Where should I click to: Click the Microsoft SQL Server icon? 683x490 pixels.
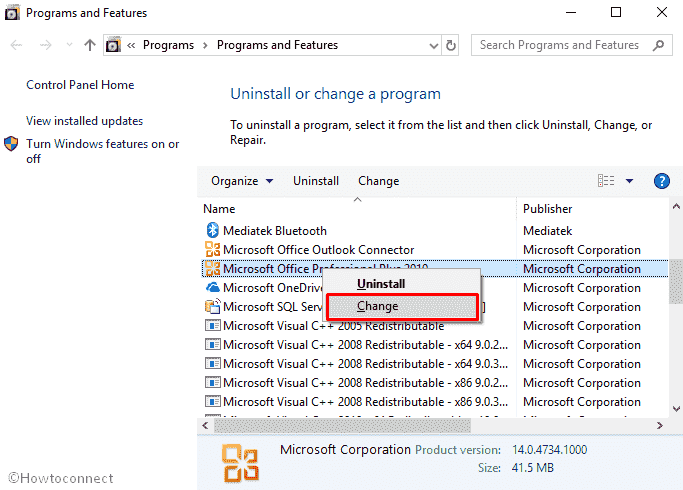(213, 307)
